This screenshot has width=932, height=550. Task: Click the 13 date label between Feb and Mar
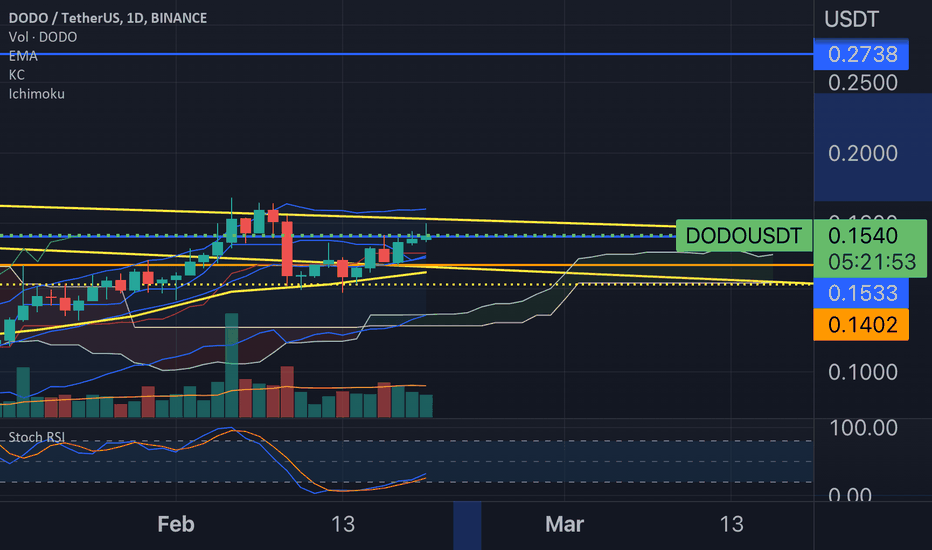(343, 524)
